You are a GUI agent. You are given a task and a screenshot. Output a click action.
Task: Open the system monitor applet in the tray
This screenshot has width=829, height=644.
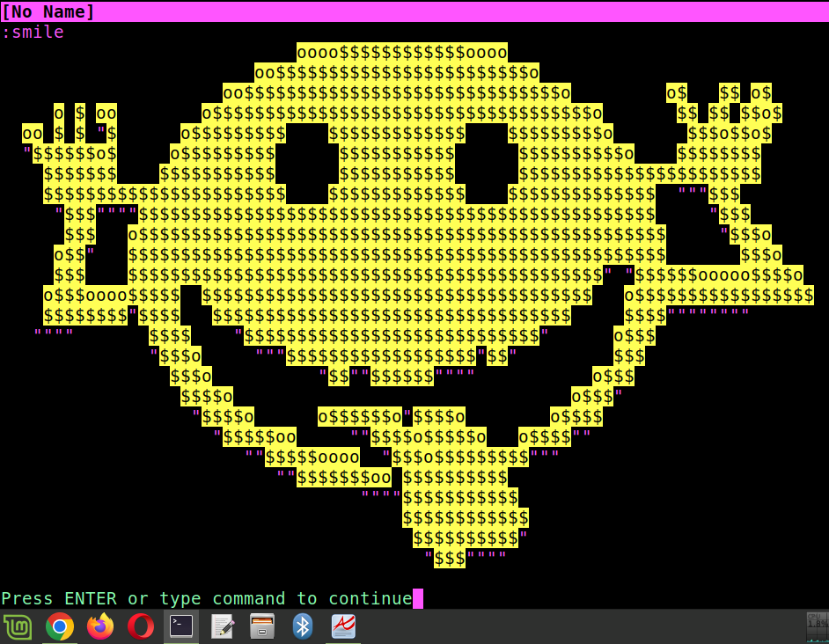coord(817,626)
